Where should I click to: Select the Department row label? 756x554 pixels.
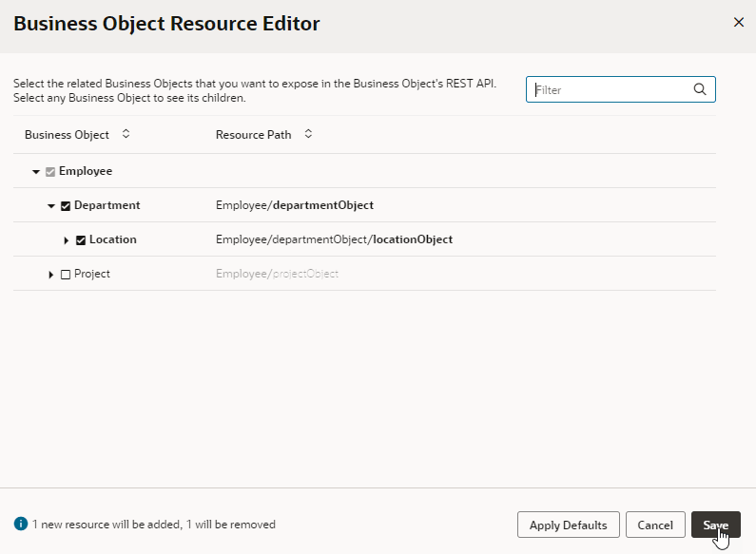click(x=107, y=205)
